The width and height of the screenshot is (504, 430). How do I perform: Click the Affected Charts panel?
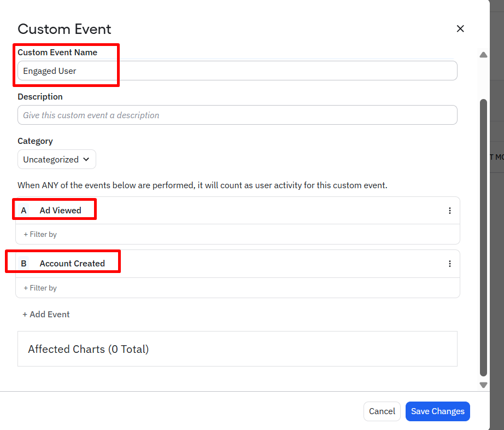[237, 349]
